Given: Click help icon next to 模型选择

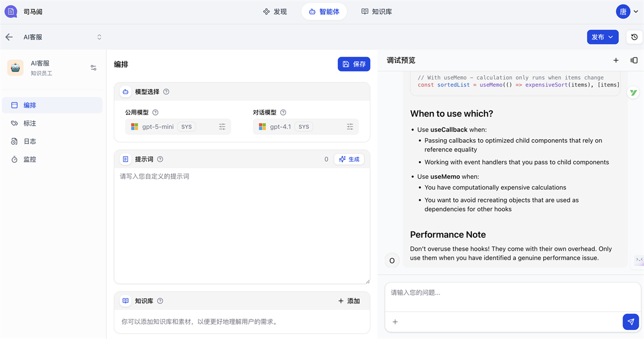Looking at the screenshot, I should point(166,92).
